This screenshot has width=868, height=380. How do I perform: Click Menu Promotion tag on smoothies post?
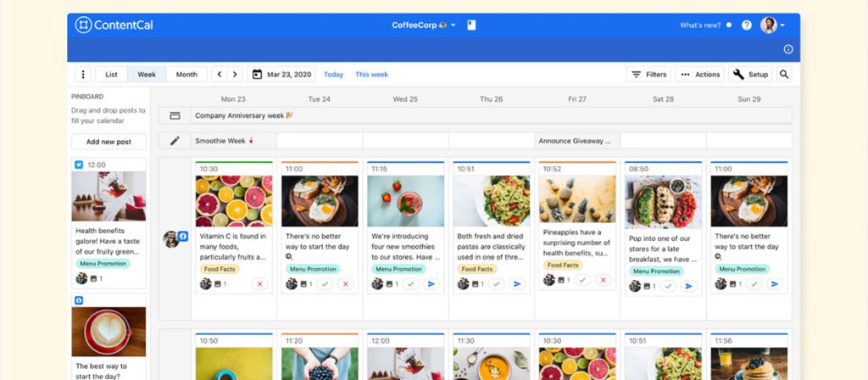click(399, 269)
